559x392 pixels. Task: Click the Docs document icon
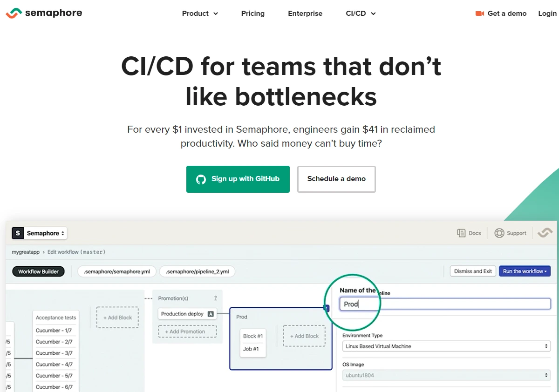coord(461,233)
